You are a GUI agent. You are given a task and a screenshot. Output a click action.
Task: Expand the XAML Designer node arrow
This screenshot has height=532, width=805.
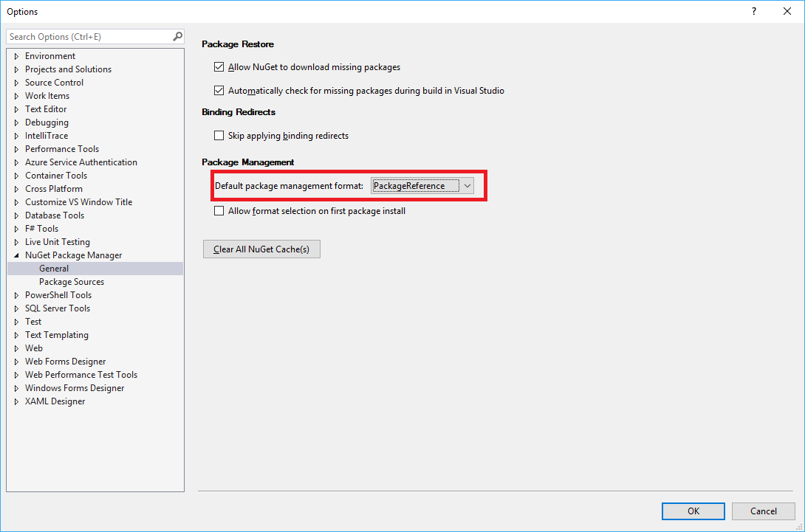17,401
